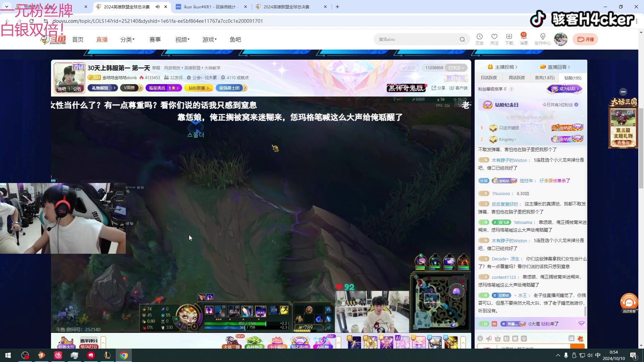Open the 选手评分 player rating icon
Image resolution: width=644 pixels, height=362 pixels.
[89, 343]
